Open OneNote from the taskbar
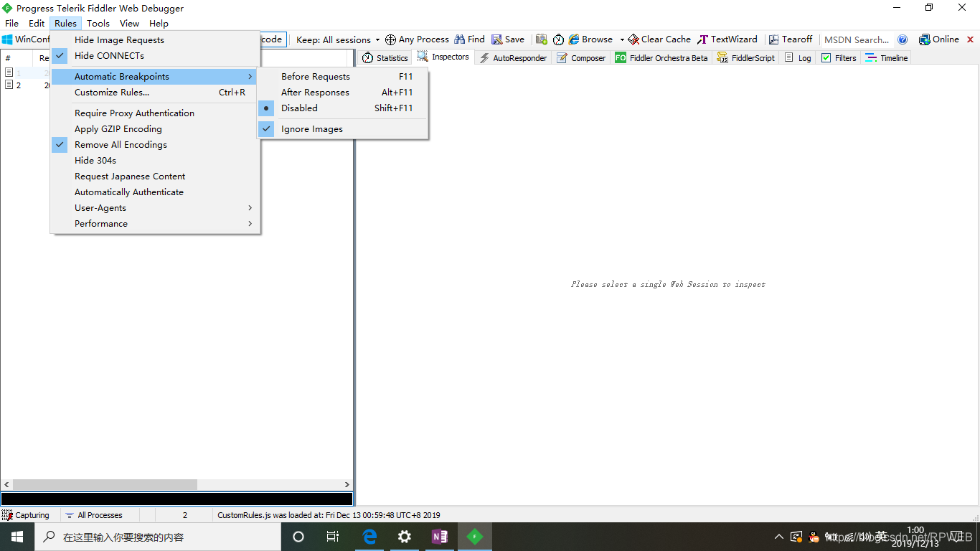 pyautogui.click(x=440, y=537)
